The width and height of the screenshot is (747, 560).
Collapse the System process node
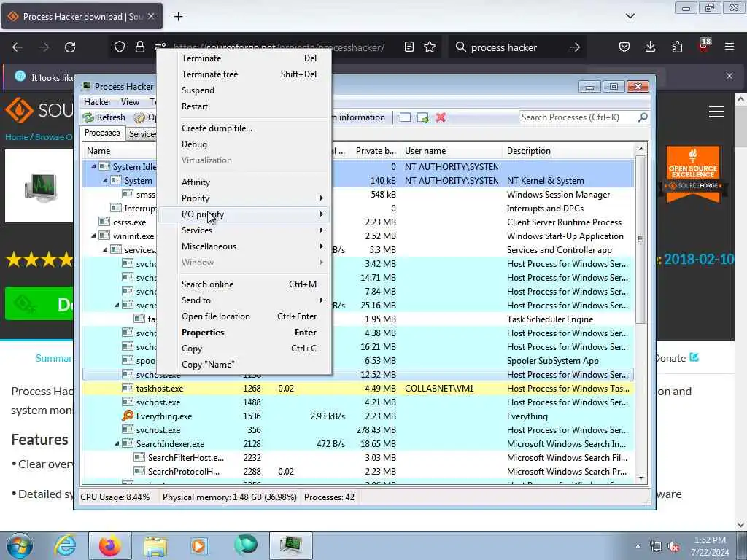(105, 181)
